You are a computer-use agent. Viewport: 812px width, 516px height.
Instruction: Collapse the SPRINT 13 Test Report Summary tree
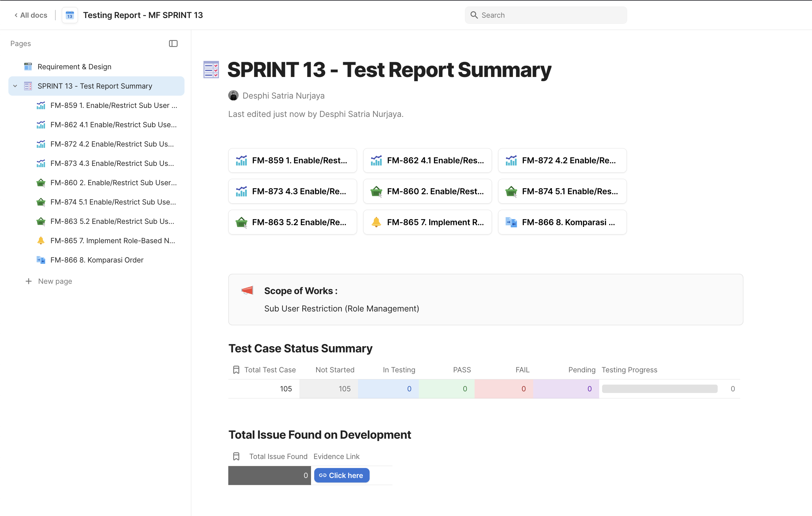[x=15, y=86]
